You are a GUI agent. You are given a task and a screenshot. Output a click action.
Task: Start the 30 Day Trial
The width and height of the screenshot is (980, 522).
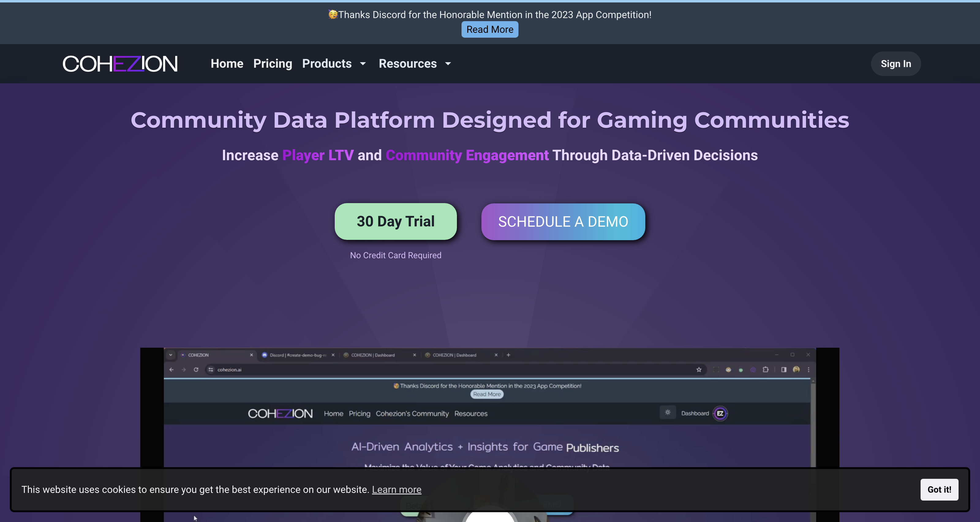[396, 221]
